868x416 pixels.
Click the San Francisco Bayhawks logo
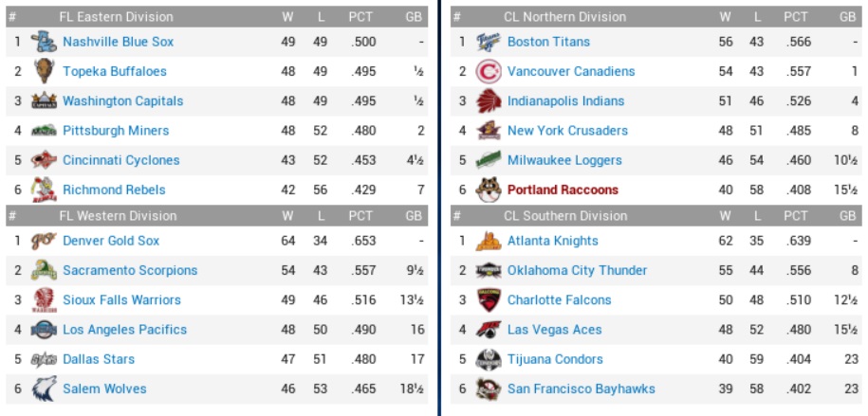pos(489,389)
